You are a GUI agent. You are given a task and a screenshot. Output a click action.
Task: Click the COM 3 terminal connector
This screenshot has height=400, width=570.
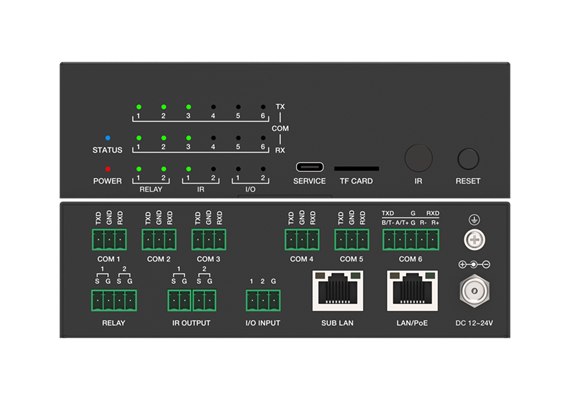pyautogui.click(x=209, y=240)
